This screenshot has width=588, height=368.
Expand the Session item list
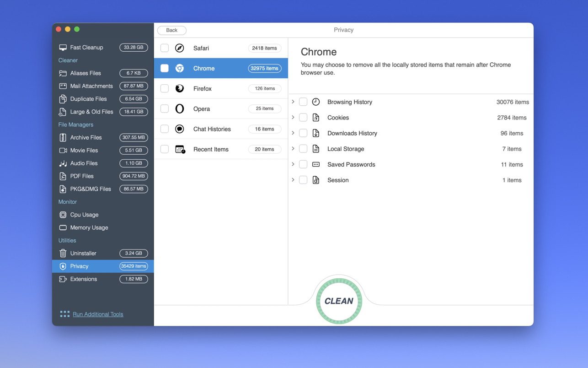[293, 180]
